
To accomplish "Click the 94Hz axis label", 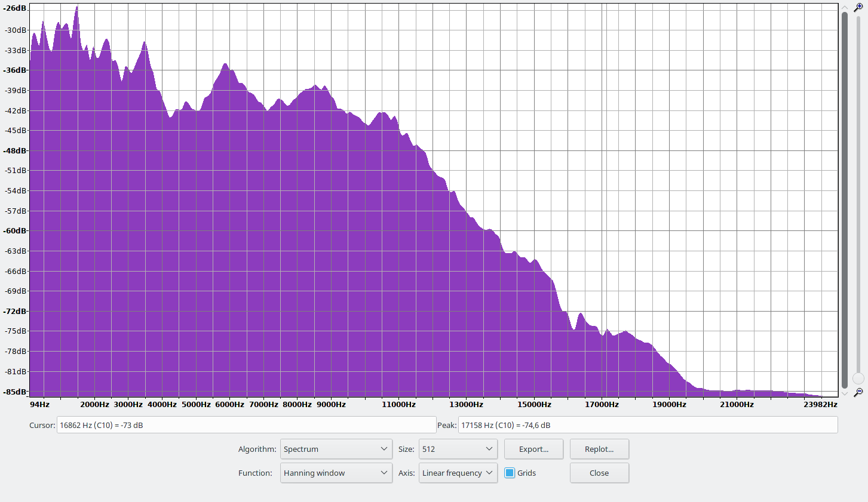I will [39, 404].
